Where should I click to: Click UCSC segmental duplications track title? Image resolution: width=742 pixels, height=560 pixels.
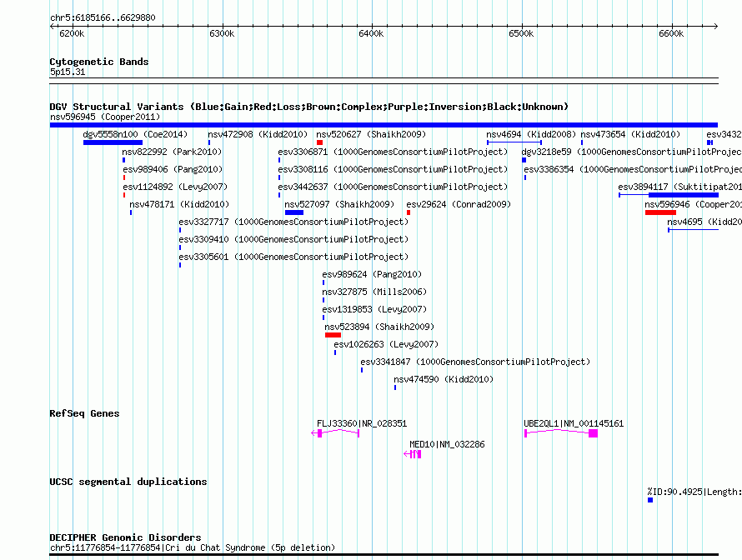[x=128, y=482]
